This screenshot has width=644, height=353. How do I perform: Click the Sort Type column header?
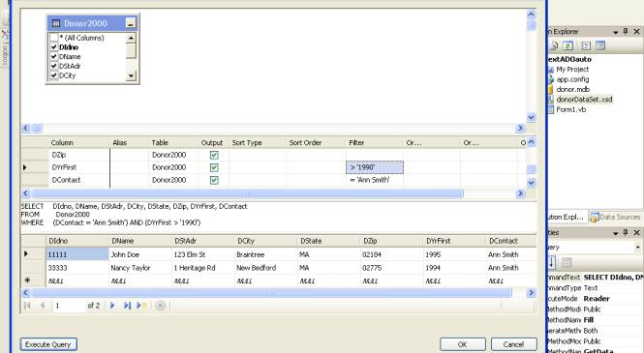[257, 143]
